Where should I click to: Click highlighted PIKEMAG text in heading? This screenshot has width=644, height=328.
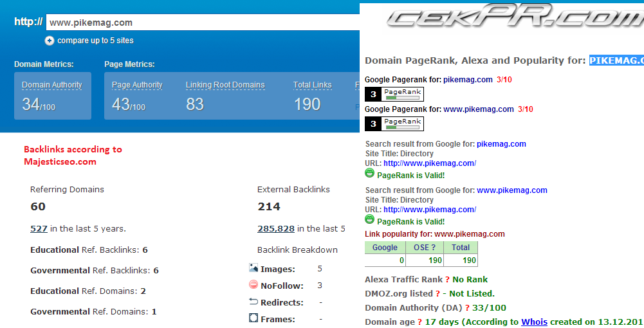click(x=616, y=60)
